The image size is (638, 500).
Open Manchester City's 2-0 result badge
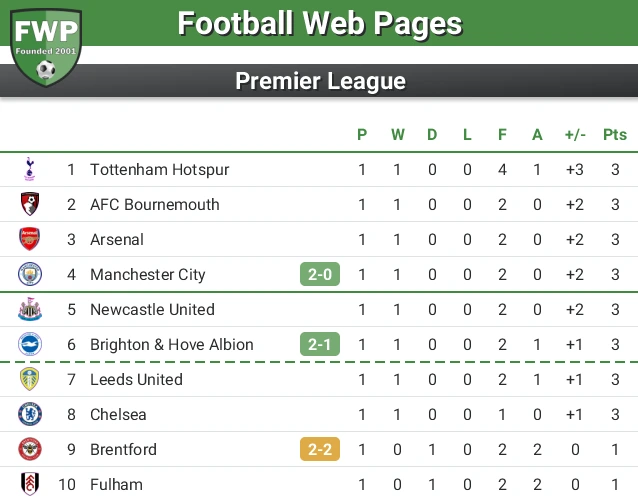pyautogui.click(x=320, y=274)
